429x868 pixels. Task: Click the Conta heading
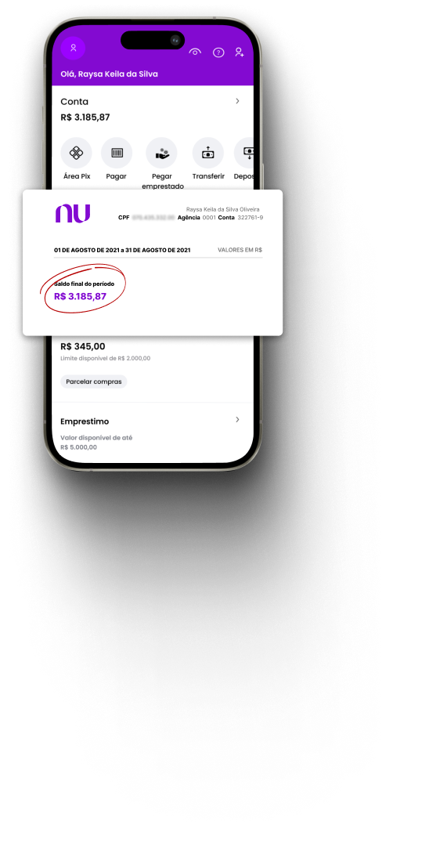point(74,102)
